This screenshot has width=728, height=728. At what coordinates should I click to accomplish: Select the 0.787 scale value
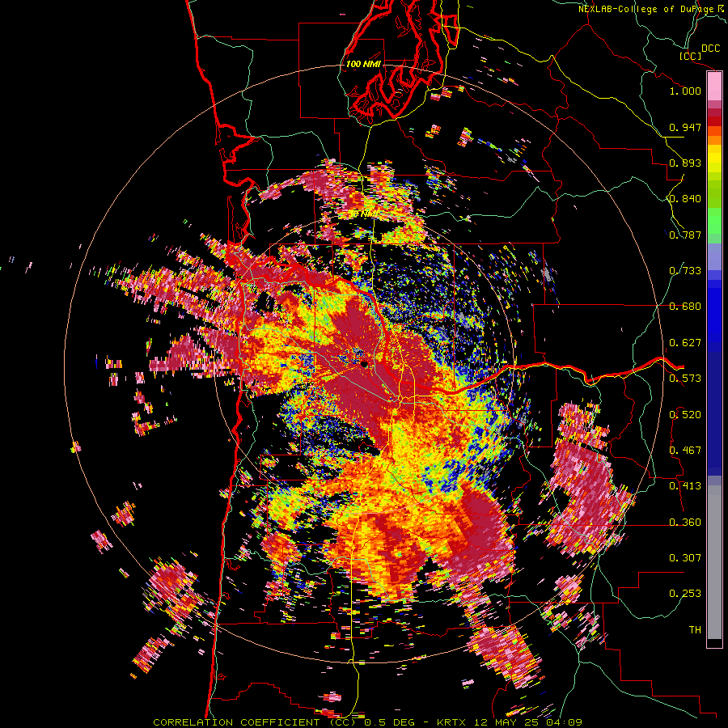coord(685,235)
